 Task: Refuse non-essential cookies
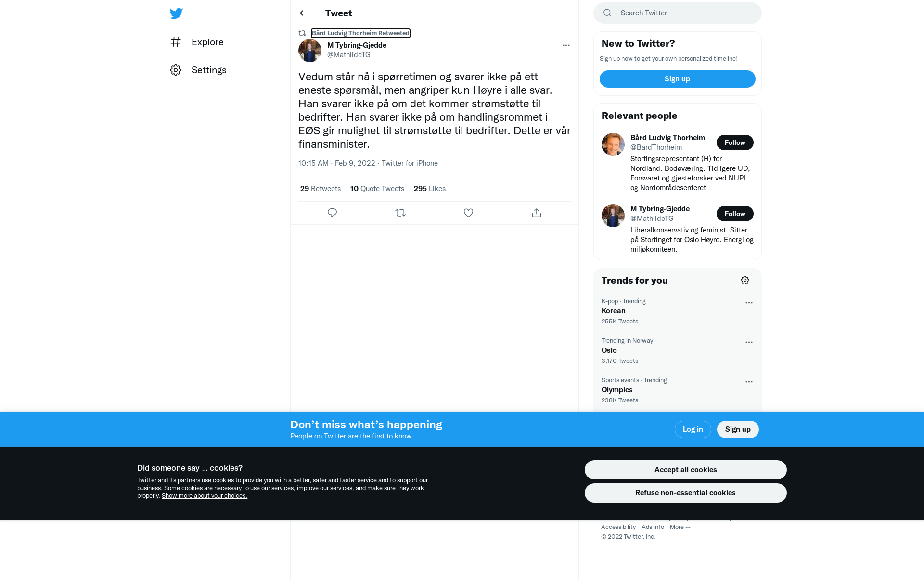click(x=685, y=493)
